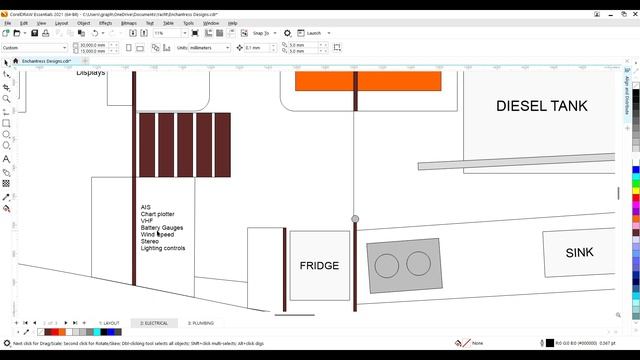Open the zoom level dropdown
The height and width of the screenshot is (360, 640).
[x=185, y=33]
